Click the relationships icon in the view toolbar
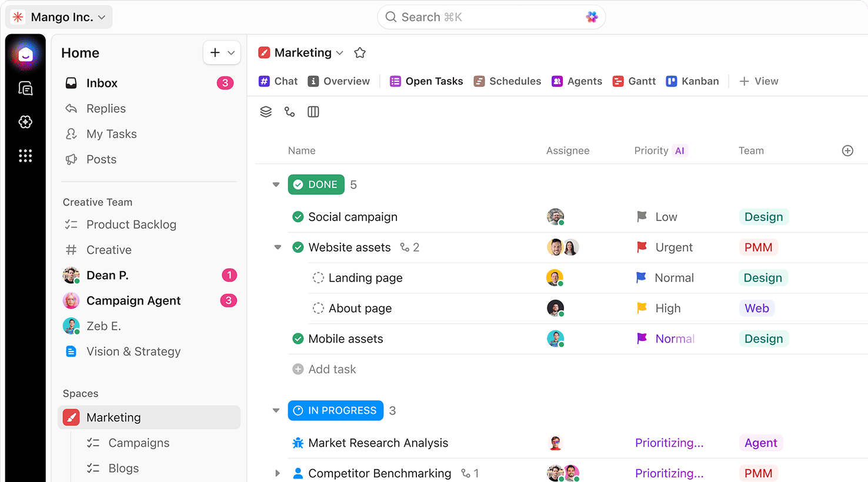This screenshot has width=868, height=482. click(x=289, y=112)
